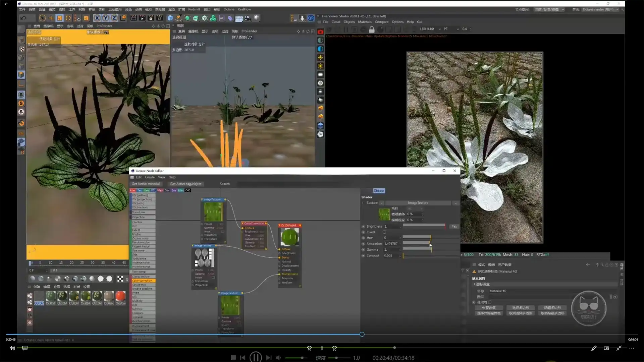Click the Light object icon
The height and width of the screenshot is (362, 644).
pyautogui.click(x=256, y=18)
